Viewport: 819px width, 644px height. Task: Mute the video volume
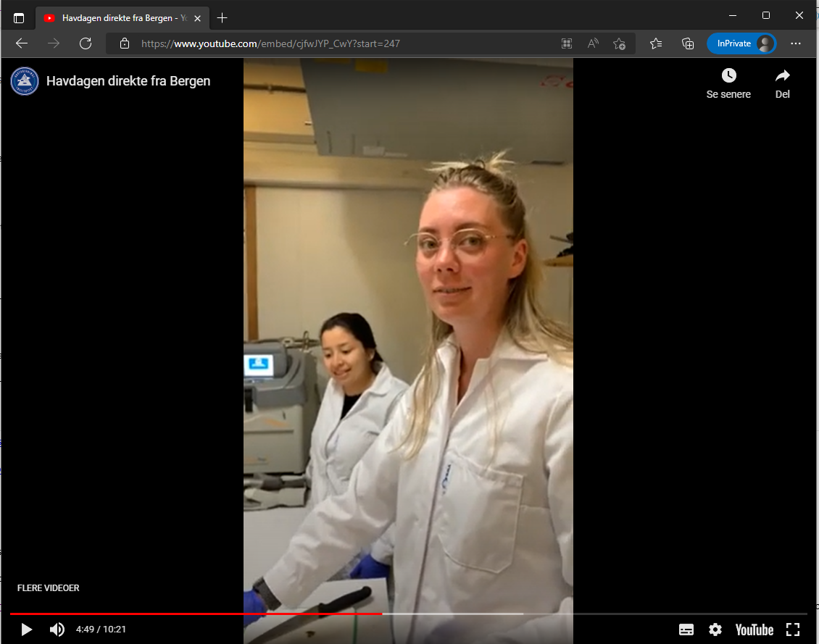coord(57,630)
